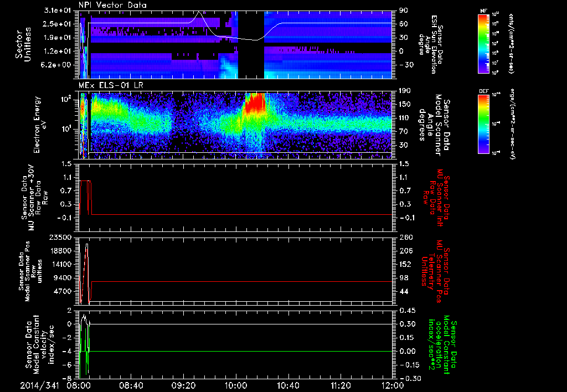The image size is (567, 392).
Task: Click the "DEF" label above the color bar
Action: tap(484, 91)
